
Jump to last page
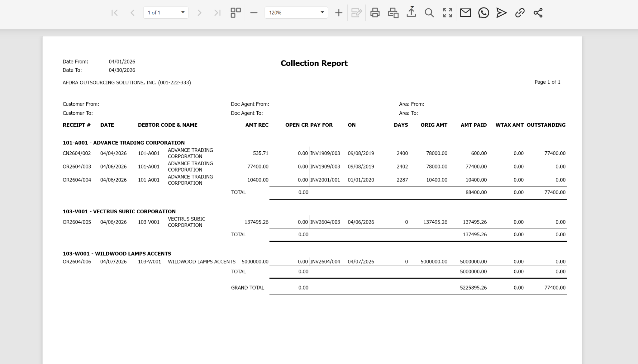(217, 13)
